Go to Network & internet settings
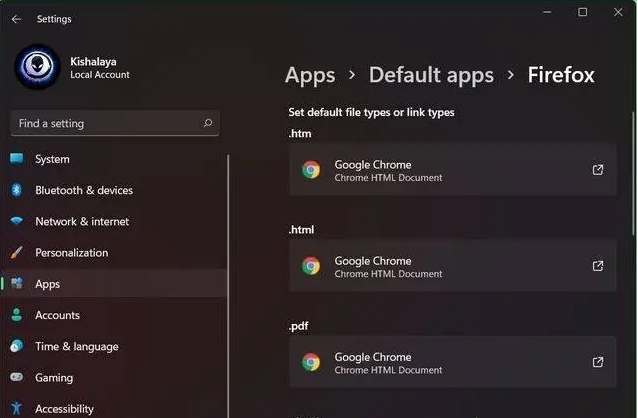Image resolution: width=638 pixels, height=418 pixels. click(81, 221)
